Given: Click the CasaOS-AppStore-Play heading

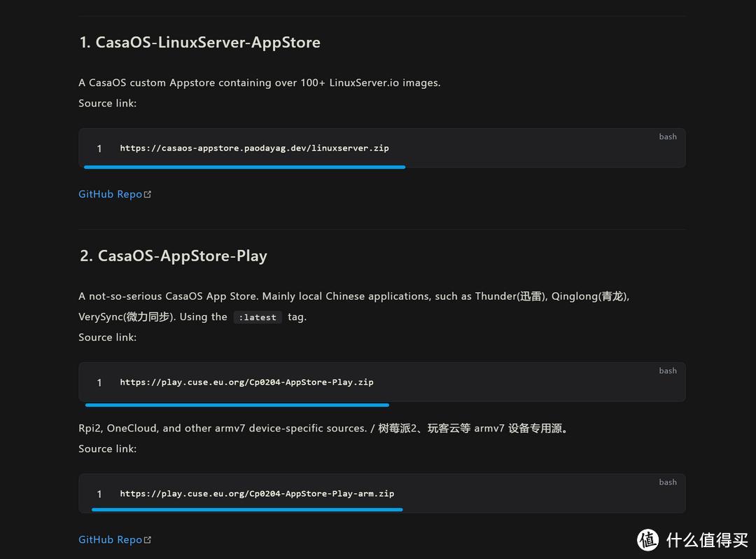Looking at the screenshot, I should click(x=173, y=256).
